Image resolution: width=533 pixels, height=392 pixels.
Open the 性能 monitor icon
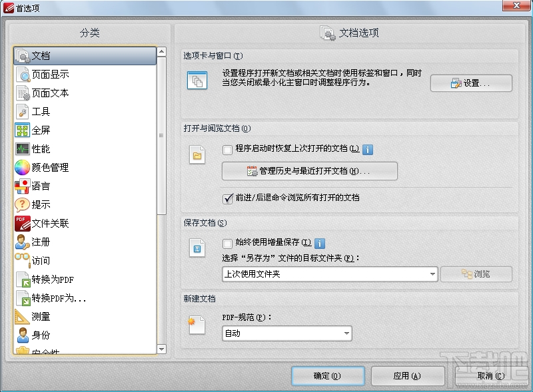pos(23,149)
